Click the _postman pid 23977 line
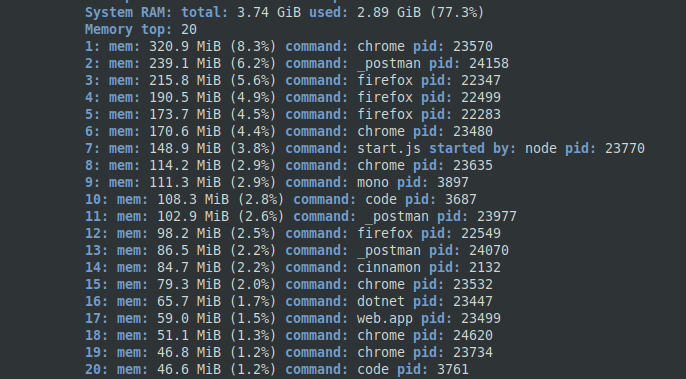 pos(301,217)
